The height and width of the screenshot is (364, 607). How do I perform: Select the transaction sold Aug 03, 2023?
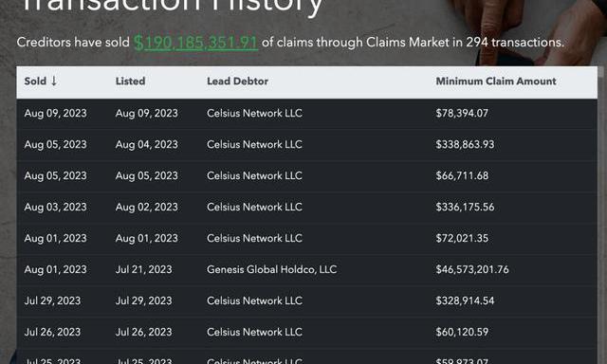[306, 207]
